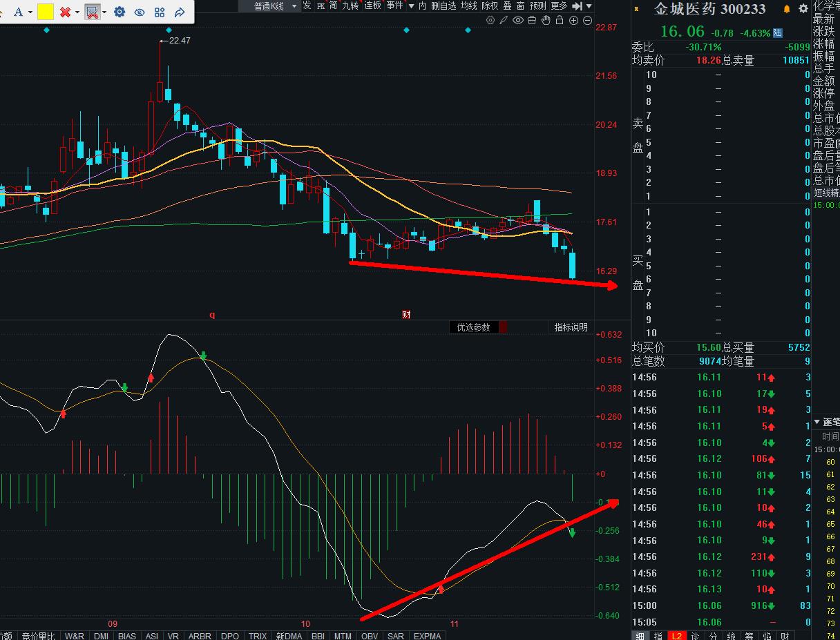
Task: Click the 22.47 high price label
Action: click(x=179, y=41)
